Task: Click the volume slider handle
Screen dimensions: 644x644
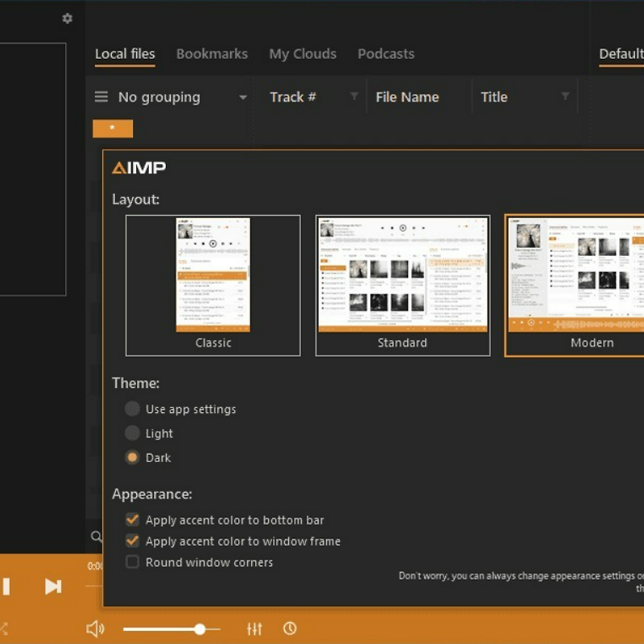Action: pyautogui.click(x=200, y=629)
